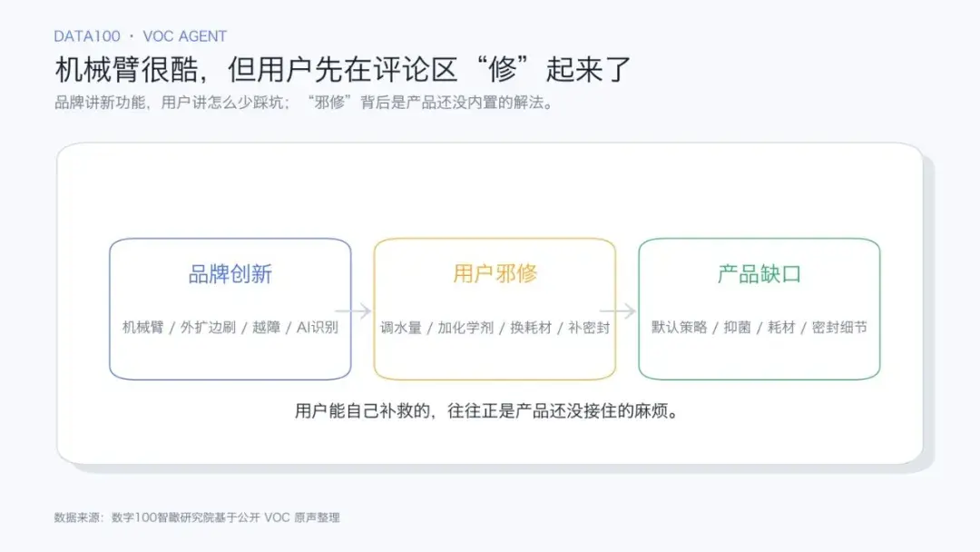Viewport: 980px width, 552px height.
Task: Select the 产品缺口 heading
Action: [x=759, y=274]
